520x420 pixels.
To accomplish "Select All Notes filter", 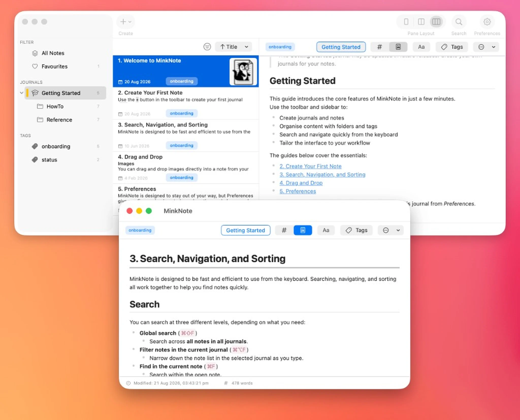I will (66, 53).
